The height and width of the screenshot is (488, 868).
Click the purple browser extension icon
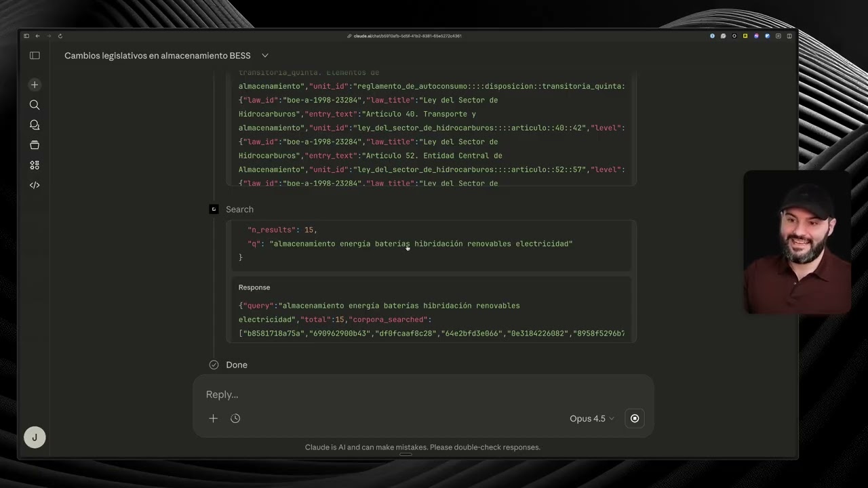point(756,36)
